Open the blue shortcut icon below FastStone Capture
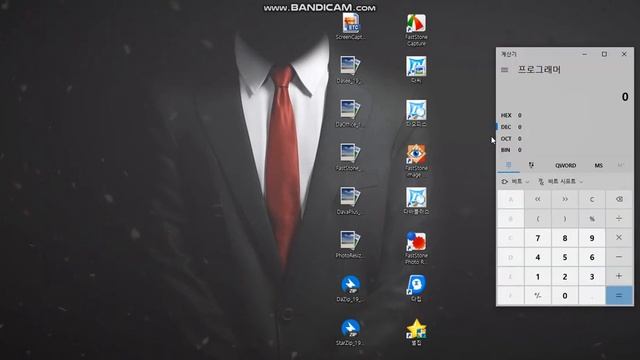640x360 pixels. tap(416, 70)
